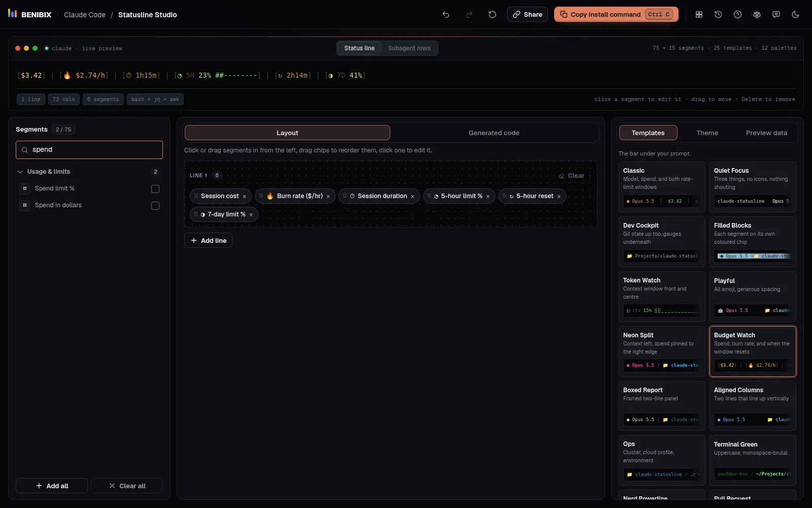Screen dimensions: 812x508
Task: Choose the Dev Cockpit template card
Action: pyautogui.click(x=662, y=241)
